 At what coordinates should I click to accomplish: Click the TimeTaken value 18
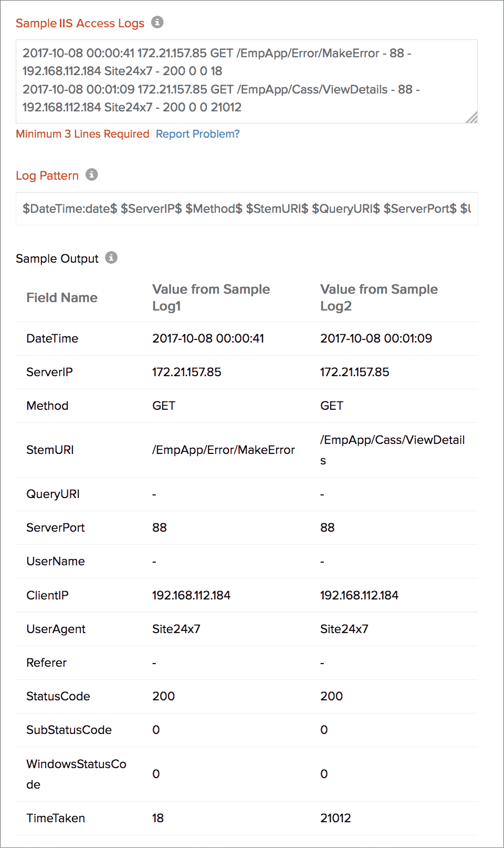point(158,818)
